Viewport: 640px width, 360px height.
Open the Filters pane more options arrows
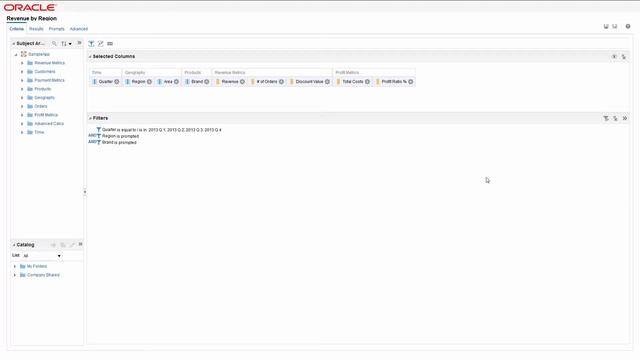[x=625, y=118]
